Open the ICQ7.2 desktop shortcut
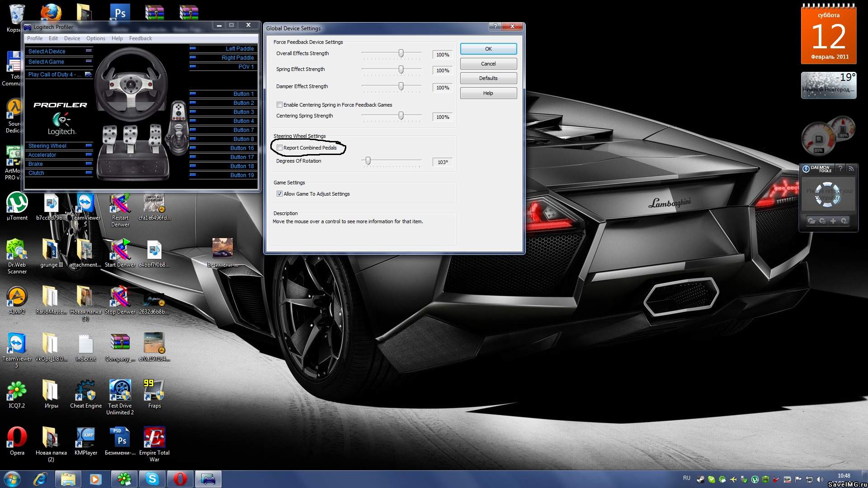The image size is (868, 488). pos(17,394)
